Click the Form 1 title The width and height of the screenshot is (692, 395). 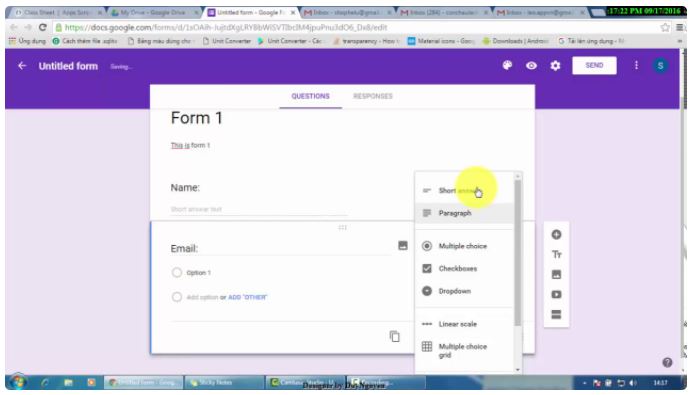[196, 118]
